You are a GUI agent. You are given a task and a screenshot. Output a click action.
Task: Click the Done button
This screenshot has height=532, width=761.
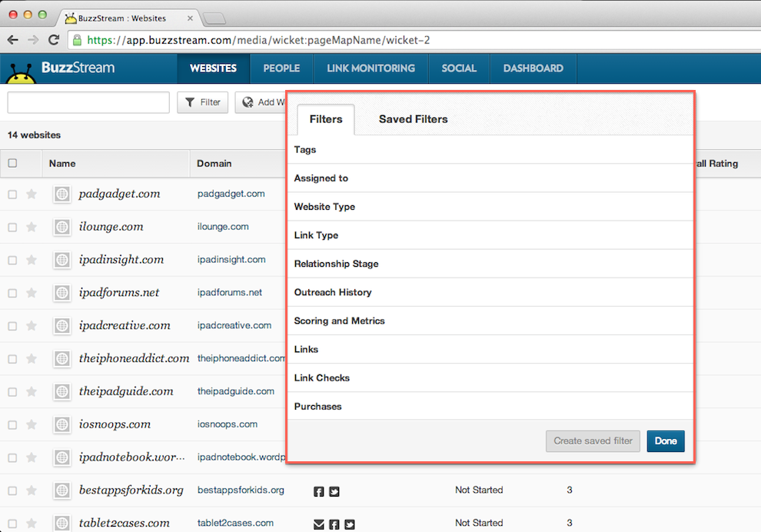(x=666, y=441)
